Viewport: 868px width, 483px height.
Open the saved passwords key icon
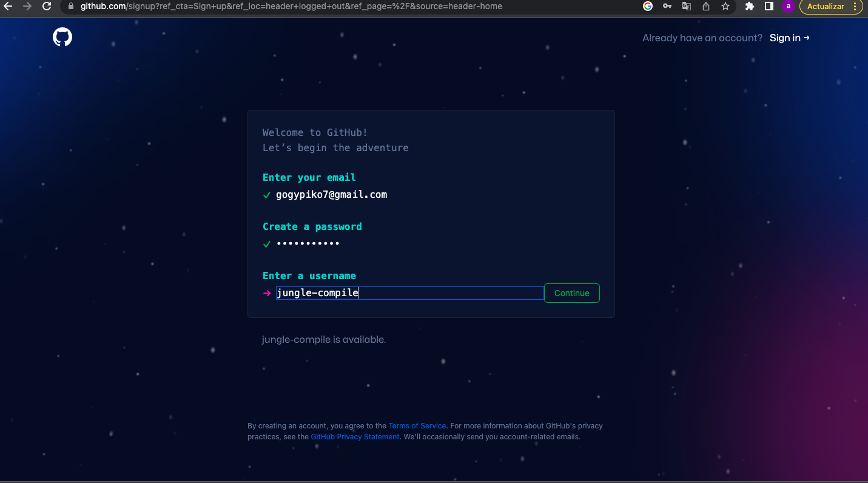click(667, 6)
